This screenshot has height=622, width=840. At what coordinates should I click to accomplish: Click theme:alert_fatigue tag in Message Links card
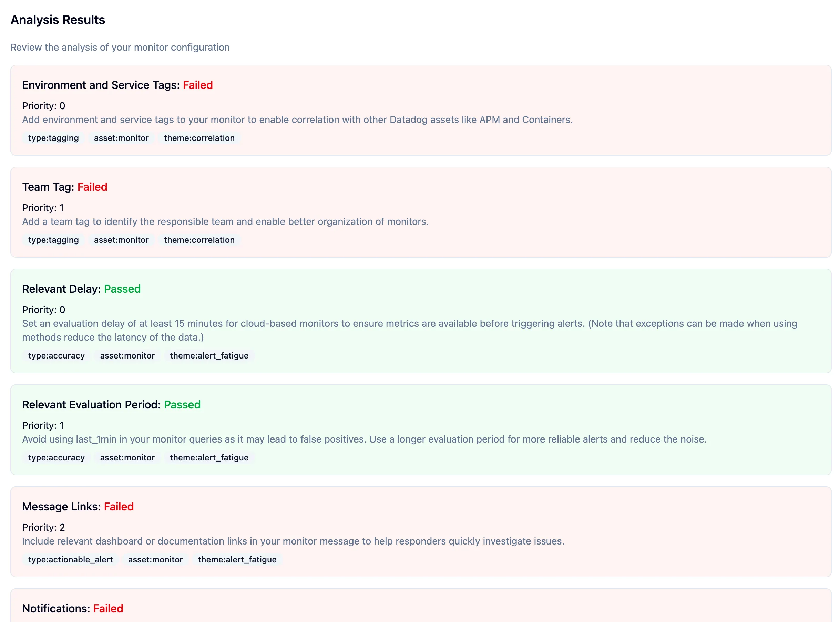[237, 560]
